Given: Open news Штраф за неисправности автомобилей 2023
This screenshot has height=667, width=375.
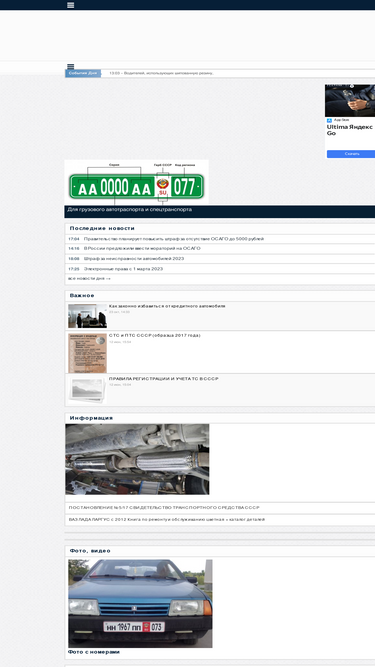Looking at the screenshot, I should coord(134,259).
